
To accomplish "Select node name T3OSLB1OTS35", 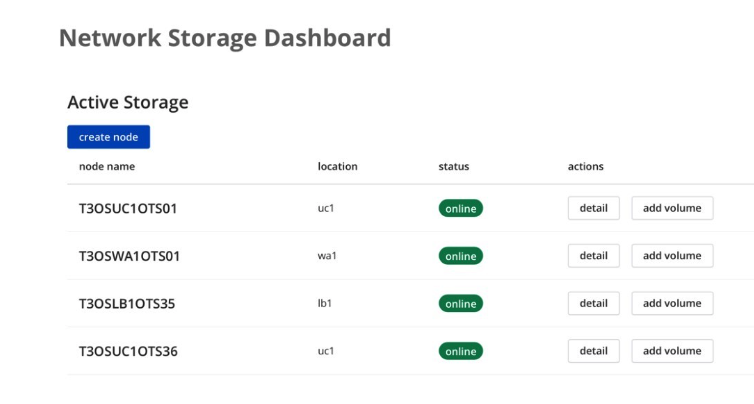I will click(x=127, y=303).
